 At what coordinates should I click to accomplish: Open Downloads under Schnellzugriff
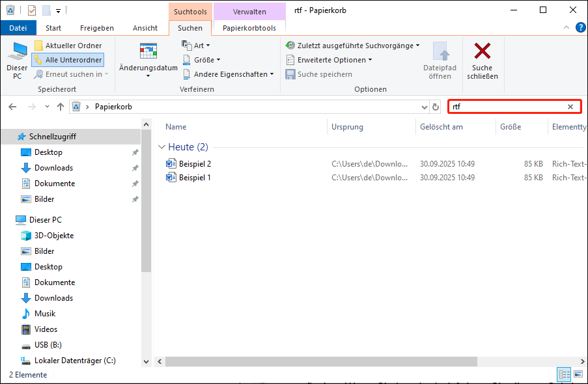(x=53, y=168)
